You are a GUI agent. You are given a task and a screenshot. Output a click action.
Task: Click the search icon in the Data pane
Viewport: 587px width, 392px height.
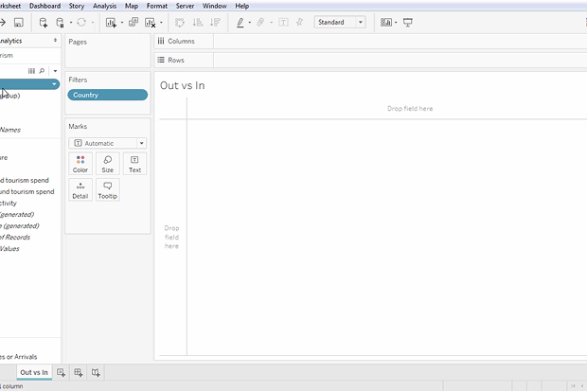click(42, 71)
